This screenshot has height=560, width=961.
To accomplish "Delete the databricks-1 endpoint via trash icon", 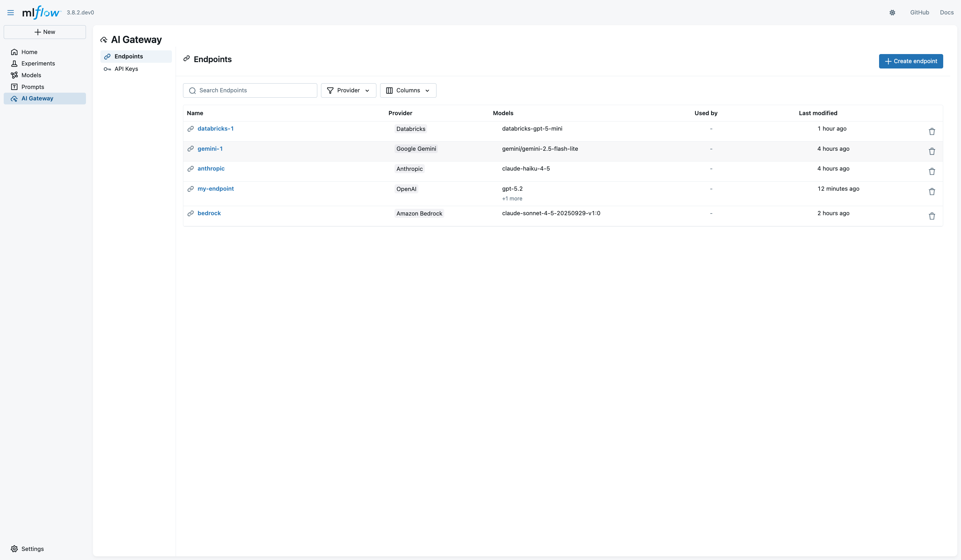I will [x=932, y=132].
